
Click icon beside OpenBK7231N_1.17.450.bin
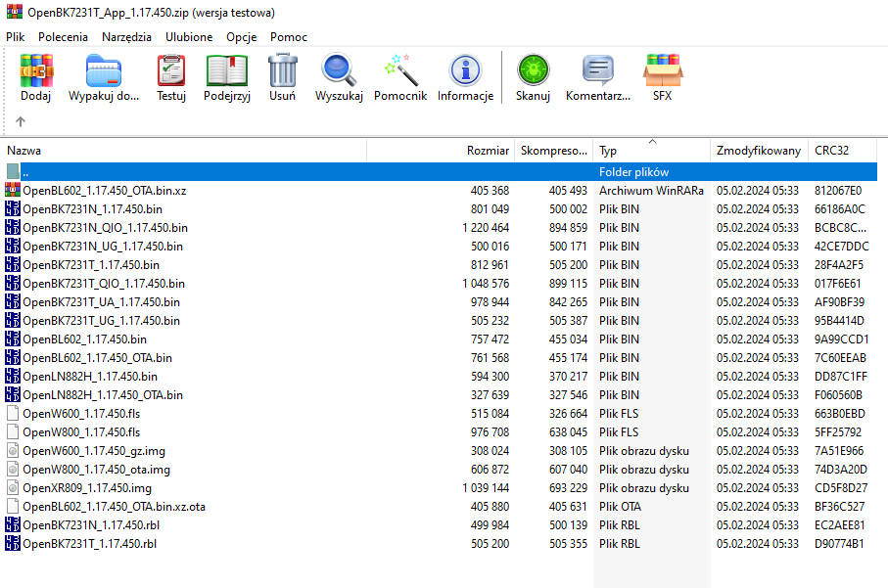pyautogui.click(x=13, y=208)
